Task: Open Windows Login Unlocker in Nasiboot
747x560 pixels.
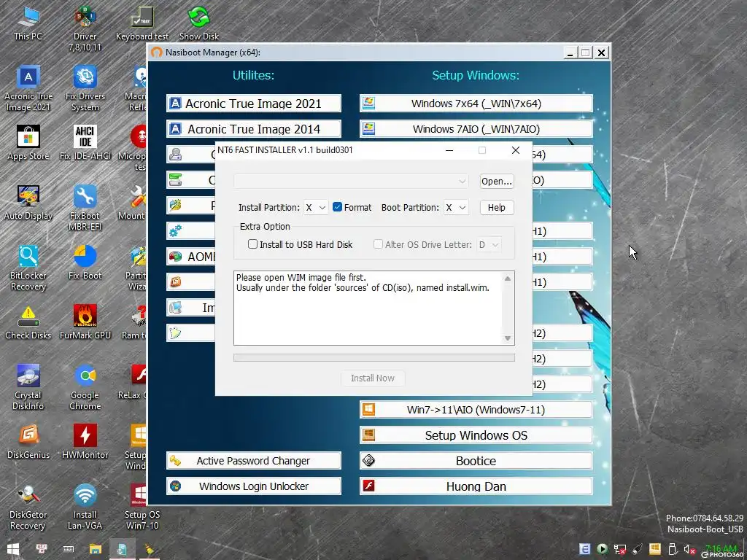Action: (x=253, y=486)
